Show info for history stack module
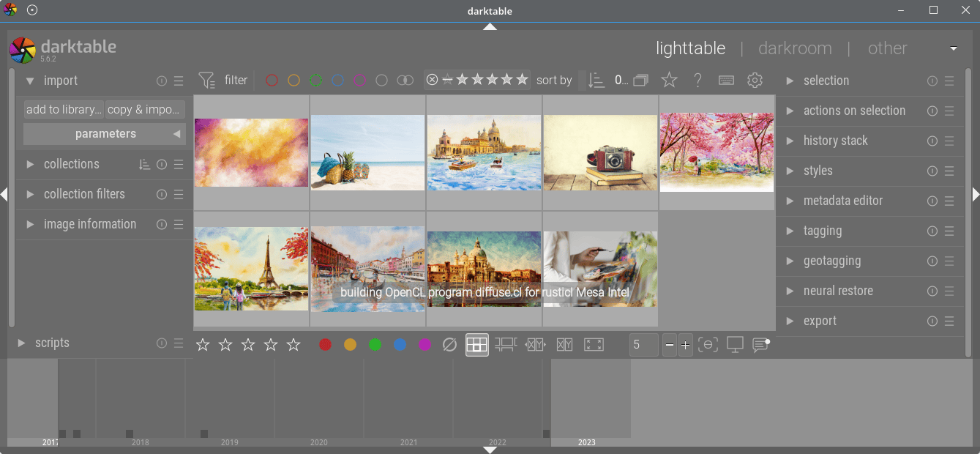The width and height of the screenshot is (980, 454). [x=932, y=141]
